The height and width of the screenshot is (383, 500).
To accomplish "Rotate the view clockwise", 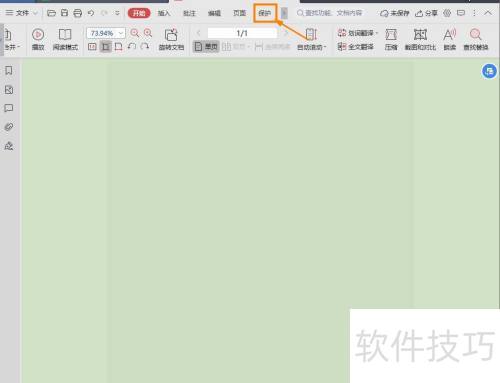I will (145, 46).
